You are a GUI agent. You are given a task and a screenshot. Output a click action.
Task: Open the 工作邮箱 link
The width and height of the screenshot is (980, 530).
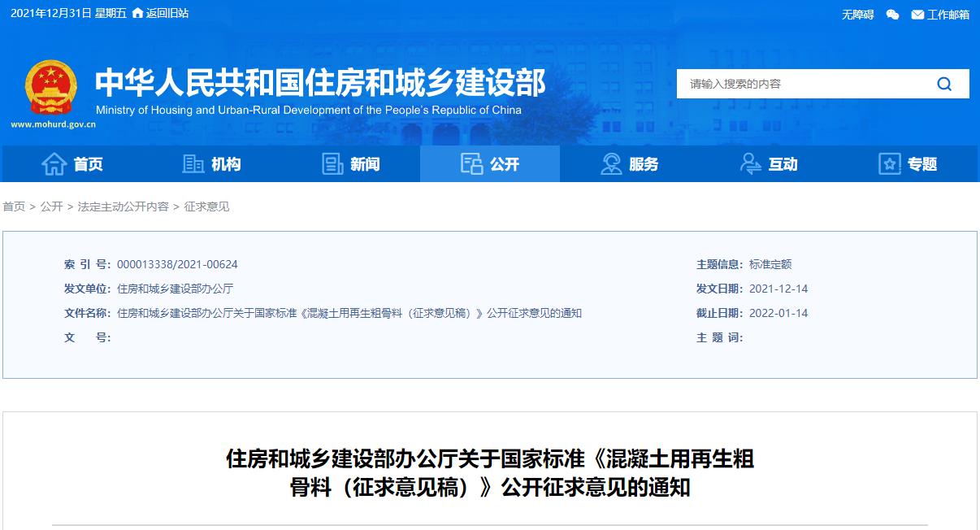[948, 15]
